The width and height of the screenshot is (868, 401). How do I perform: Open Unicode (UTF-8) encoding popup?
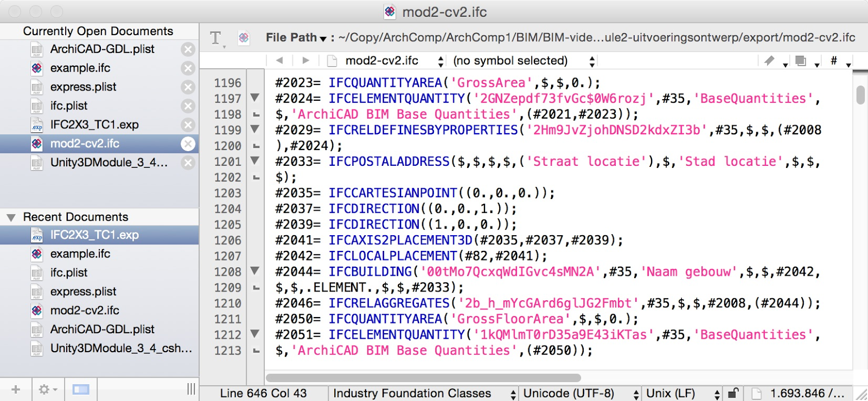click(580, 393)
